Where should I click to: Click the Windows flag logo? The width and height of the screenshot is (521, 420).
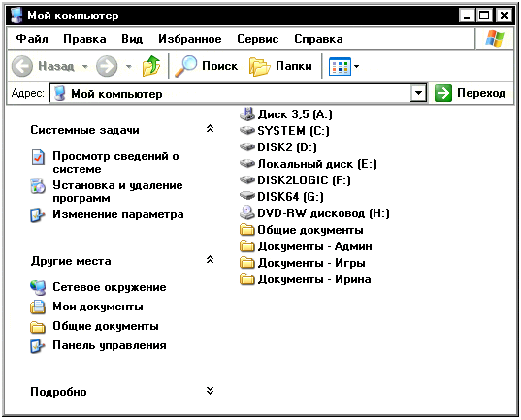click(495, 39)
